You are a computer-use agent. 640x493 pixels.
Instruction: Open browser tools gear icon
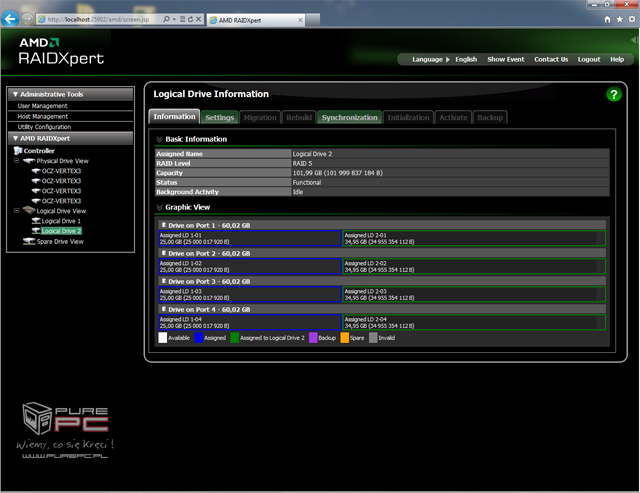[x=632, y=19]
